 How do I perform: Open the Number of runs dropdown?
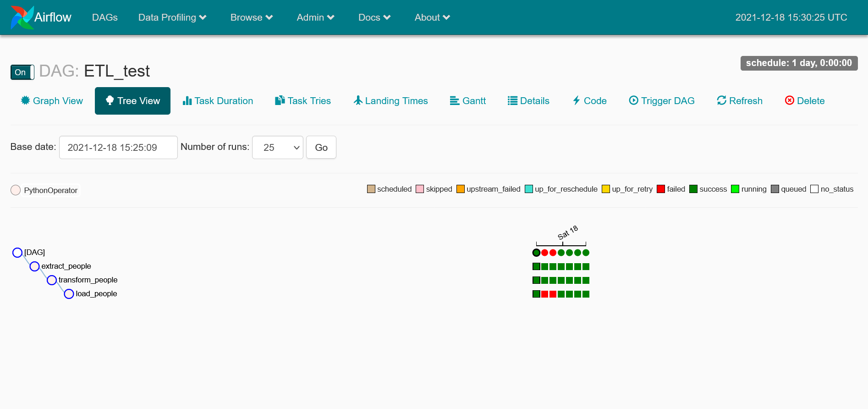coord(277,148)
